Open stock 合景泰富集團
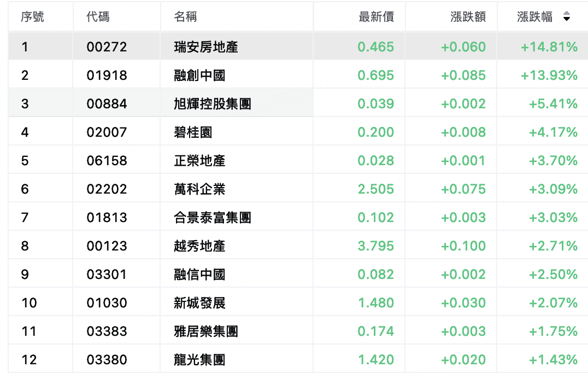The height and width of the screenshot is (373, 588). click(x=212, y=218)
